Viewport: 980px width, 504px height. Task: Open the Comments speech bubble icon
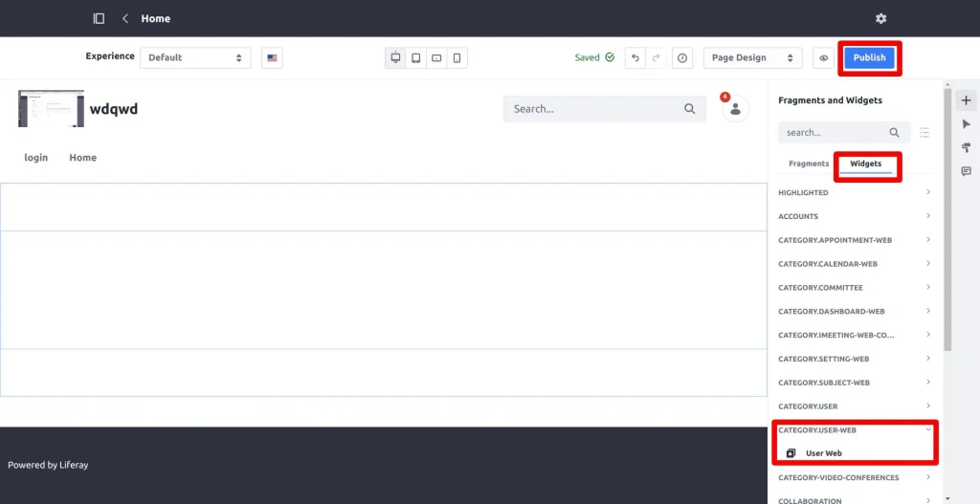(x=967, y=171)
